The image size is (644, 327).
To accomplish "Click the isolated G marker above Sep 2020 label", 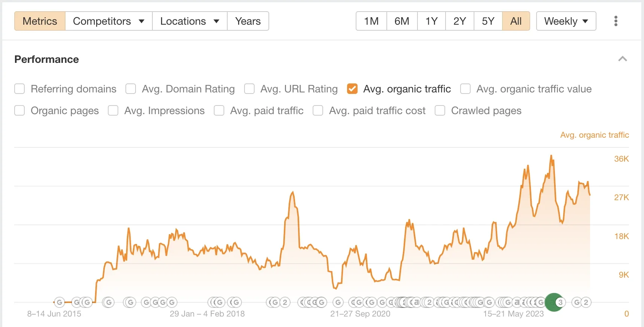I will click(338, 302).
